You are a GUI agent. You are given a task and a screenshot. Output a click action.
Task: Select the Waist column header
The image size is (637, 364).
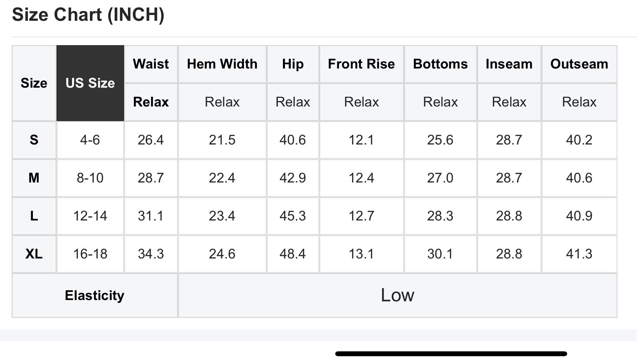[x=151, y=64]
